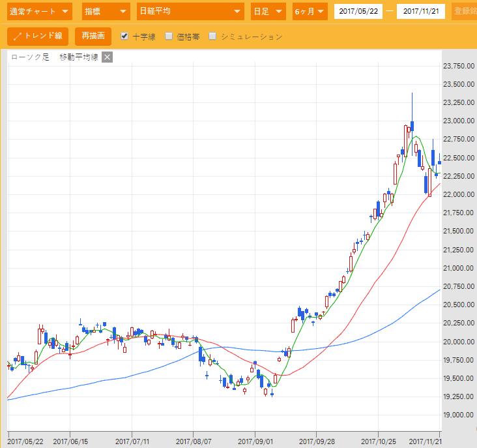Click the 2017/09/01 date axis label

pyautogui.click(x=255, y=441)
